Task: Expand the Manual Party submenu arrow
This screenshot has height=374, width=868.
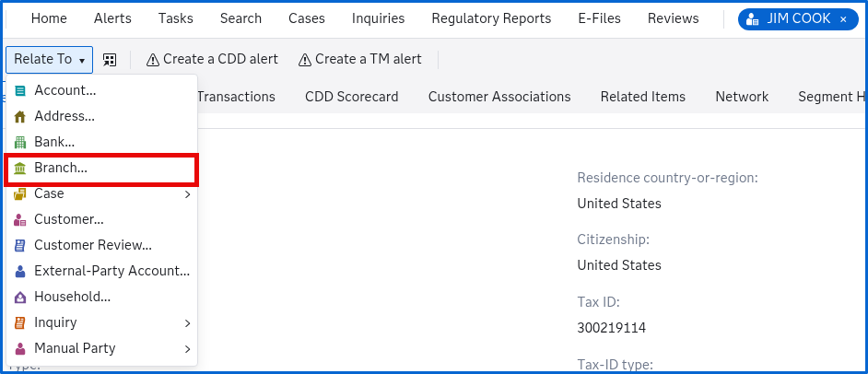Action: tap(187, 348)
